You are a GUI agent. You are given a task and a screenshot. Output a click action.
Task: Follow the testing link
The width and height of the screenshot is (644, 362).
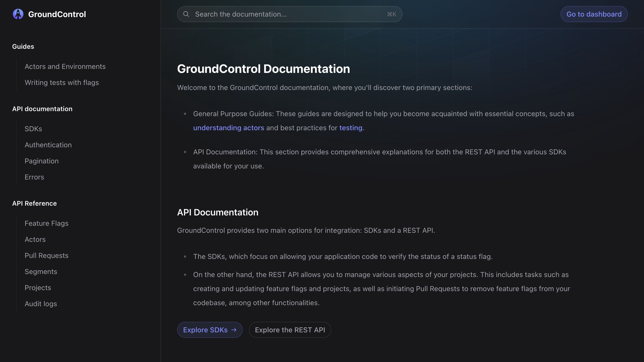[x=351, y=128]
